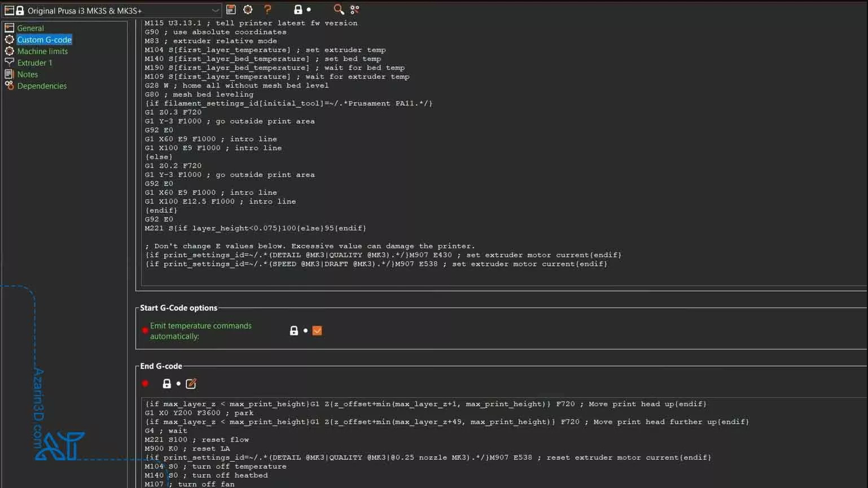The image size is (868, 488).
Task: Click inside the End G-code text box
Action: (451, 440)
